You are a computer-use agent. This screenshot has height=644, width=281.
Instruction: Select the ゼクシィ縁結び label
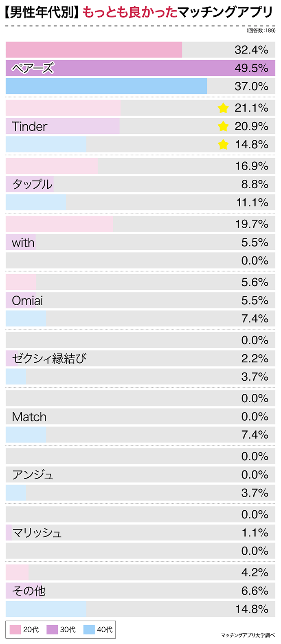pos(49,359)
